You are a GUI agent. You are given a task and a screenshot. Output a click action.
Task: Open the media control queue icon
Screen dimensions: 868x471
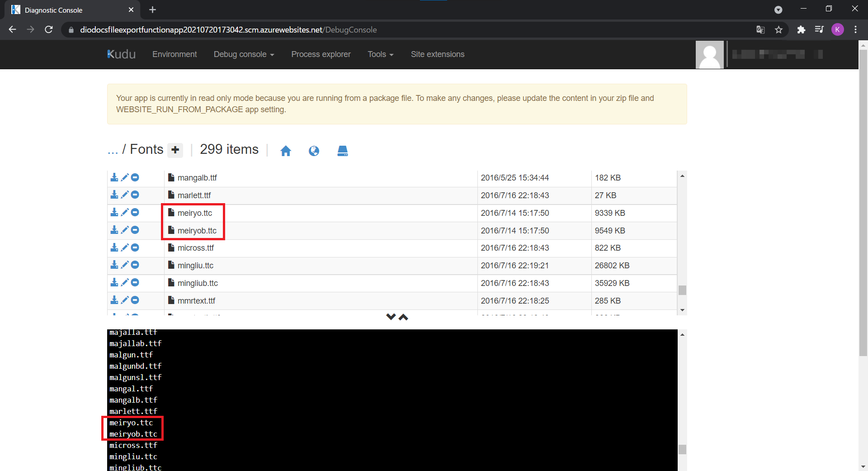819,30
